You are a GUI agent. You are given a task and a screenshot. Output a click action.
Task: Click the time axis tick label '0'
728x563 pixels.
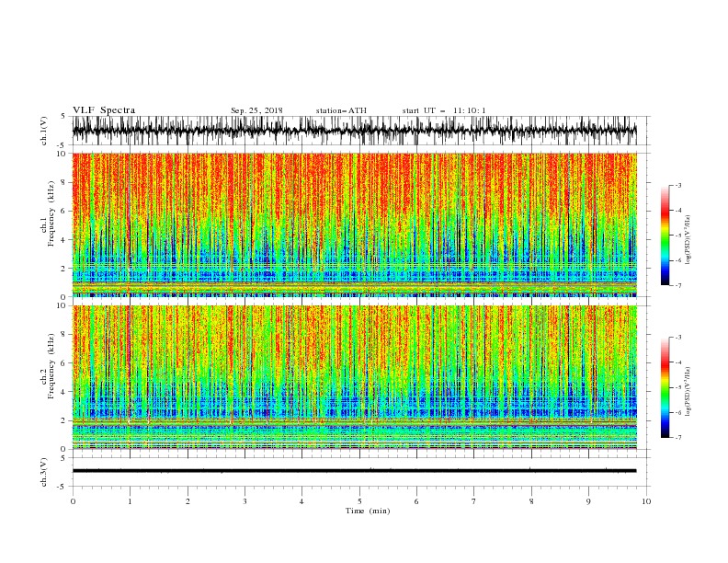73,501
